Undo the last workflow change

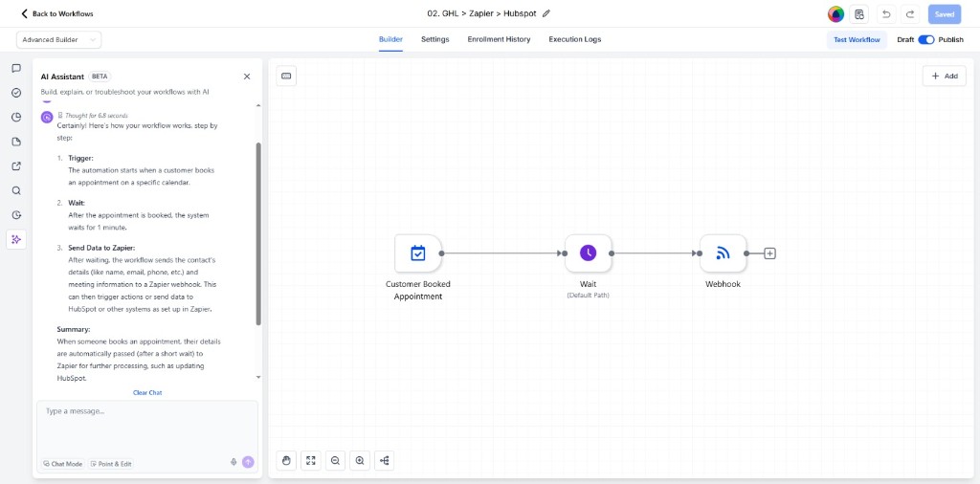[886, 13]
